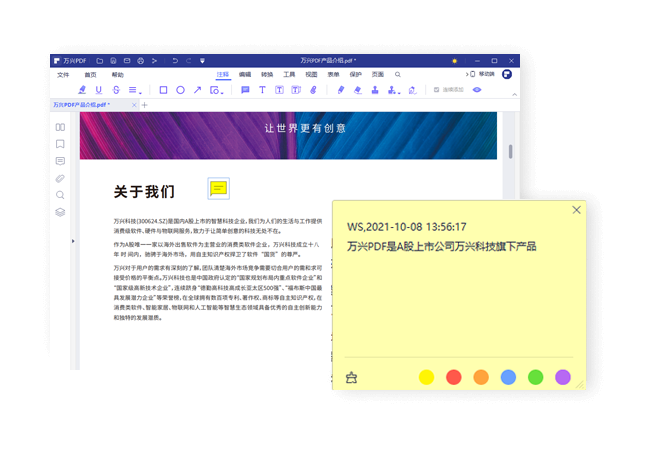Open the custom stamp dropdown

[394, 90]
